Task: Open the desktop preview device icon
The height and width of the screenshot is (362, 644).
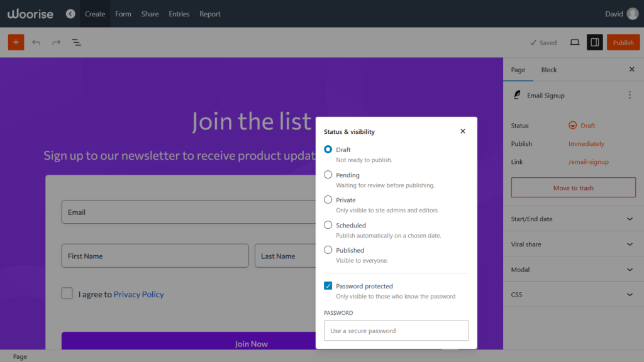Action: click(575, 42)
